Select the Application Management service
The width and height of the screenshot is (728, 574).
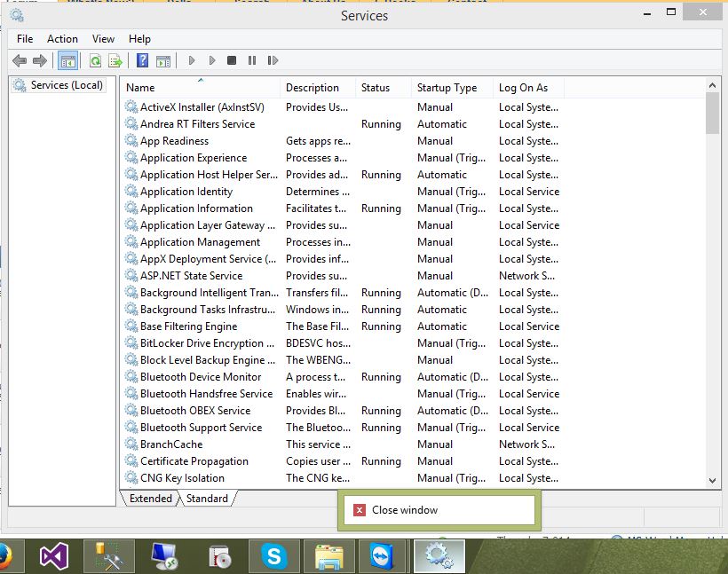click(x=342, y=242)
